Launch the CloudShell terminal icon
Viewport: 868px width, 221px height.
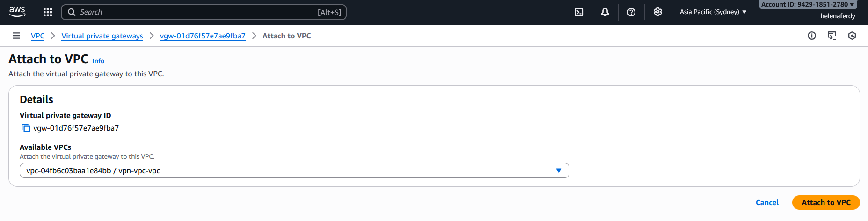click(579, 12)
